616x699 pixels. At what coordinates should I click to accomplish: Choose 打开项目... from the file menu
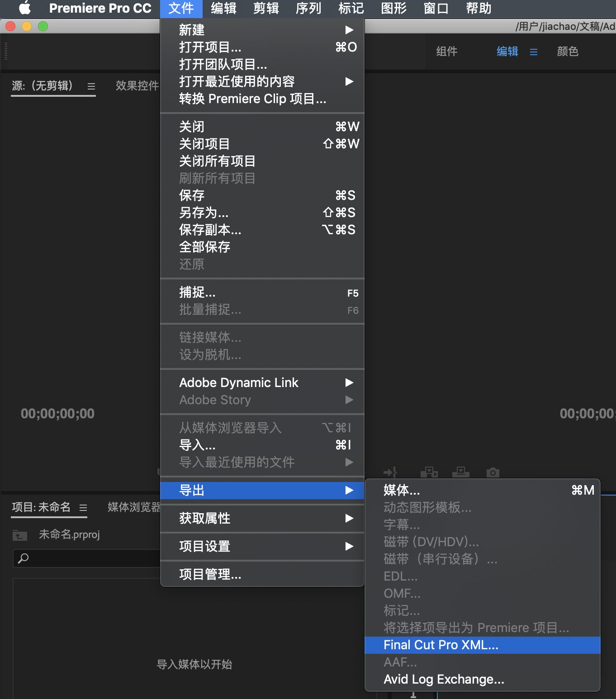coord(262,47)
